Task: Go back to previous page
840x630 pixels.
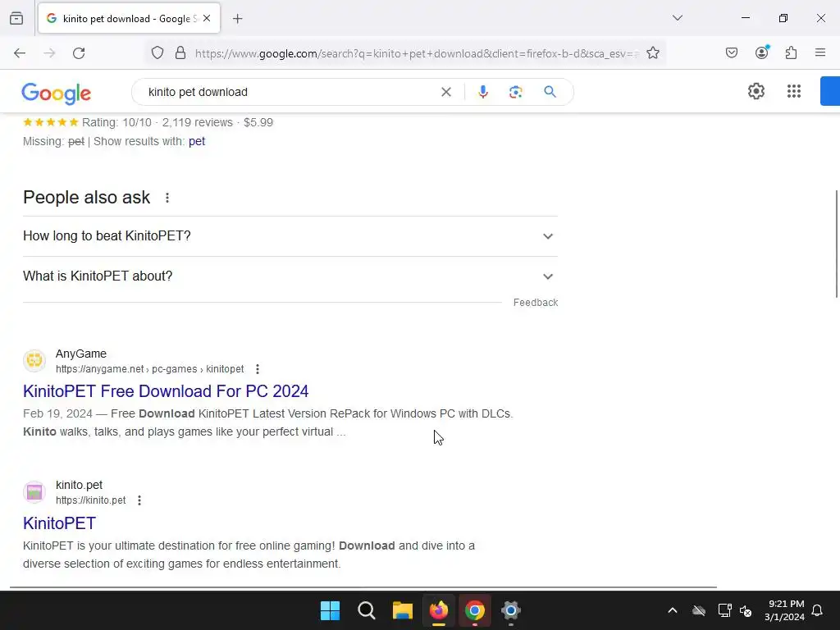Action: click(20, 53)
